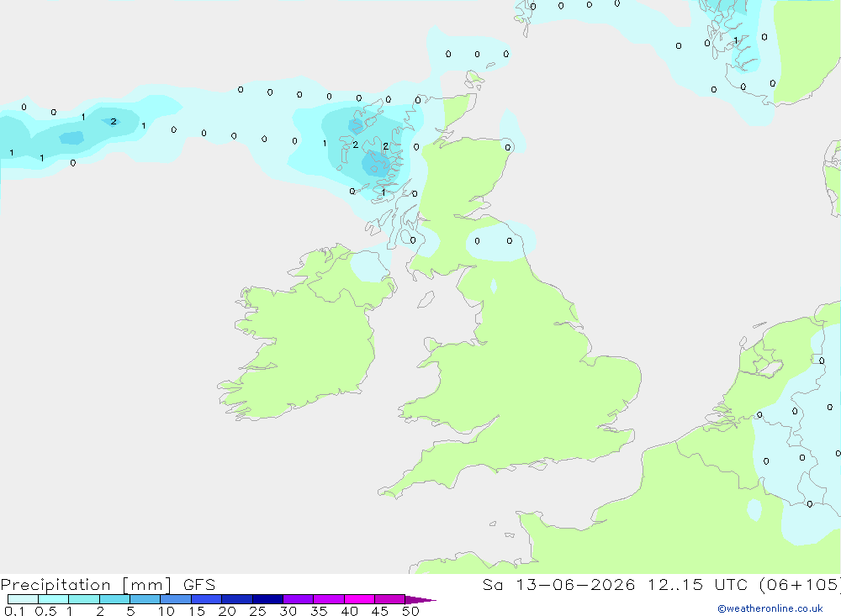Click the '50' legend scale label
Viewport: 841px width, 616px height.
point(411,611)
